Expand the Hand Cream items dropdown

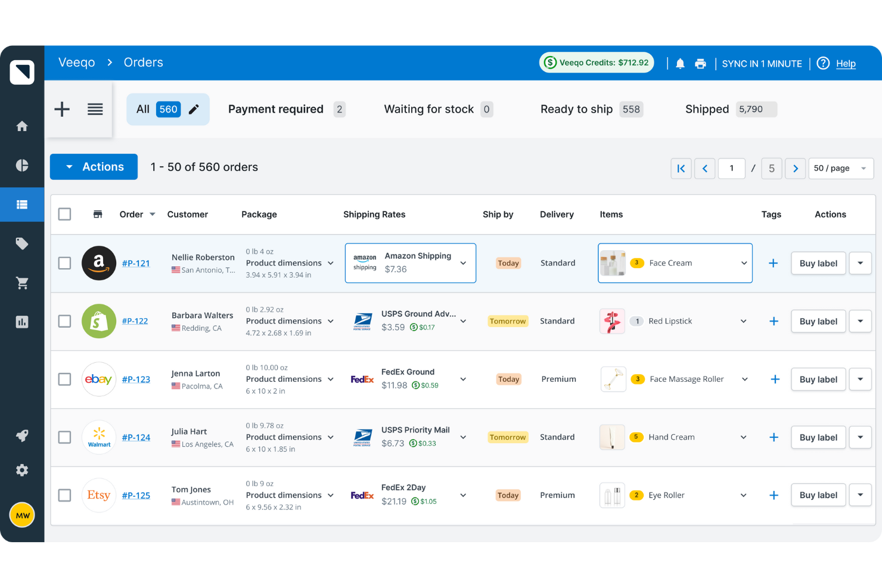[743, 437]
